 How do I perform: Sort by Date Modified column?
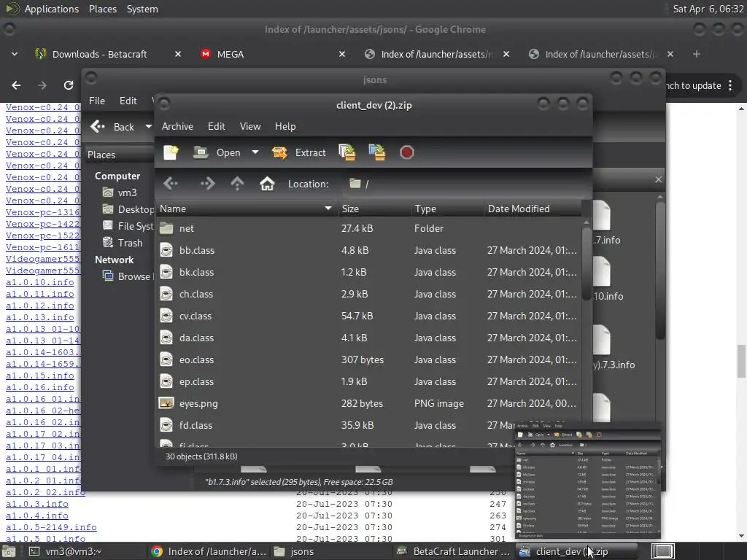tap(533, 209)
